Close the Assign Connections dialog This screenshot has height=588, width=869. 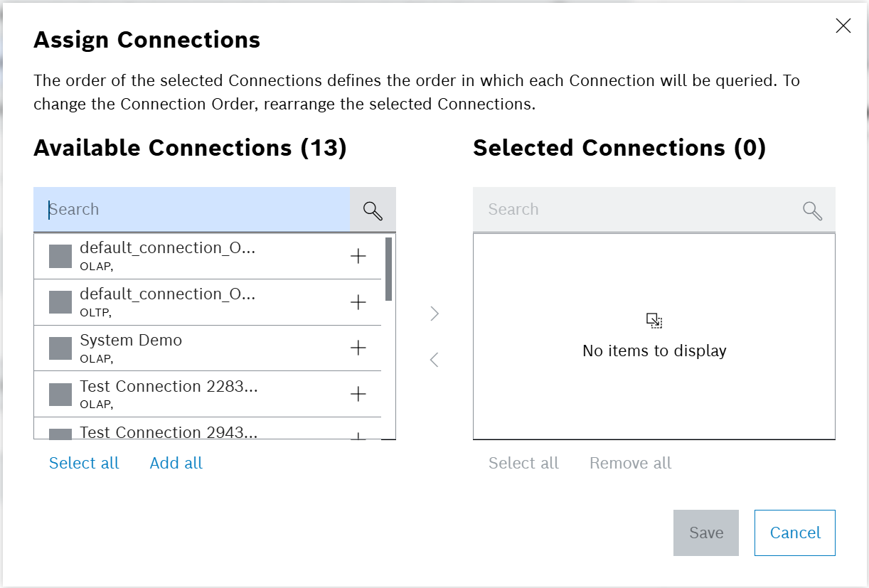843,26
